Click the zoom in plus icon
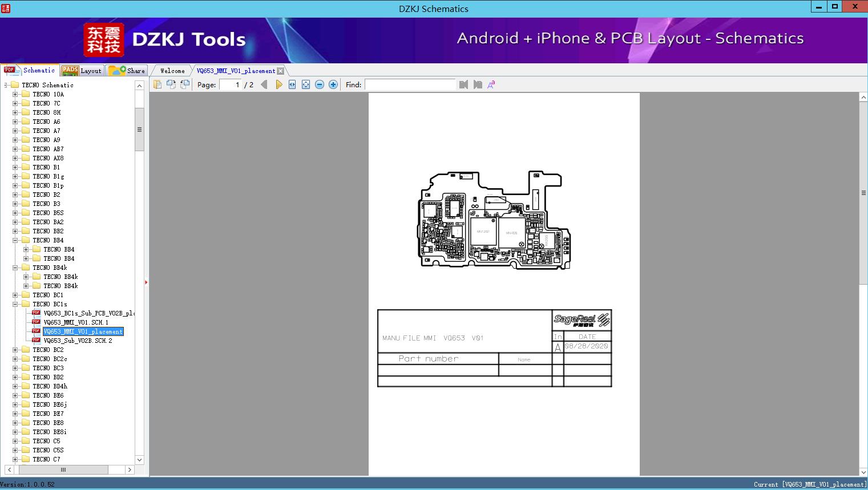 (333, 84)
